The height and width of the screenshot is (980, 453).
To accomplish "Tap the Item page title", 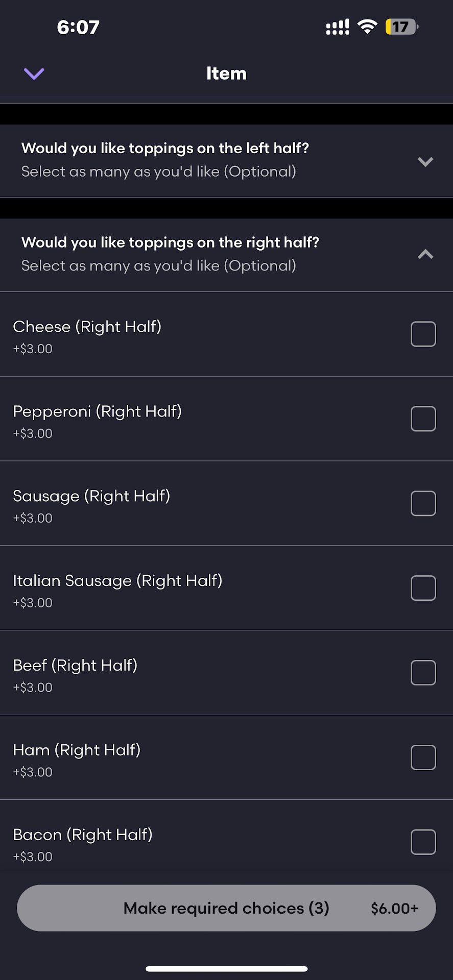I will 226,73.
